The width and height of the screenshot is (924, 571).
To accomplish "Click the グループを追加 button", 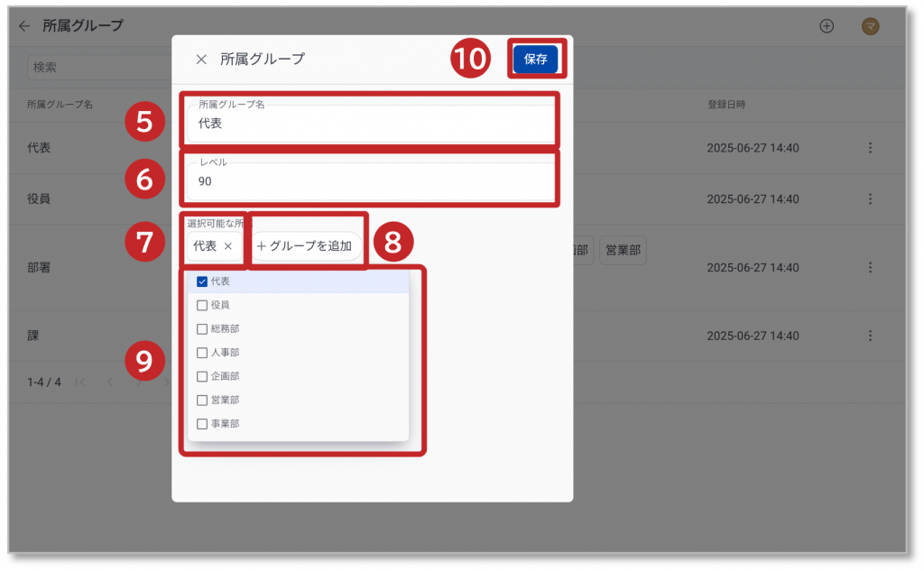I will [305, 246].
